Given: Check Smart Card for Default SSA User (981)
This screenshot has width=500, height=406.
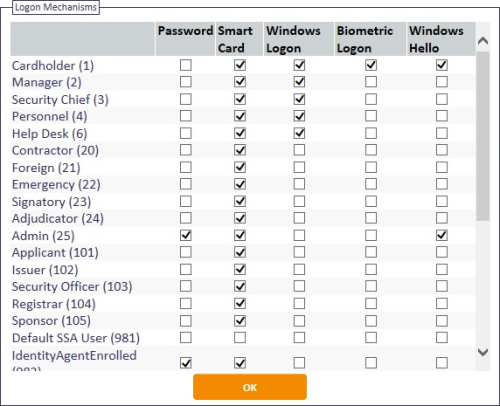Looking at the screenshot, I should coord(240,338).
